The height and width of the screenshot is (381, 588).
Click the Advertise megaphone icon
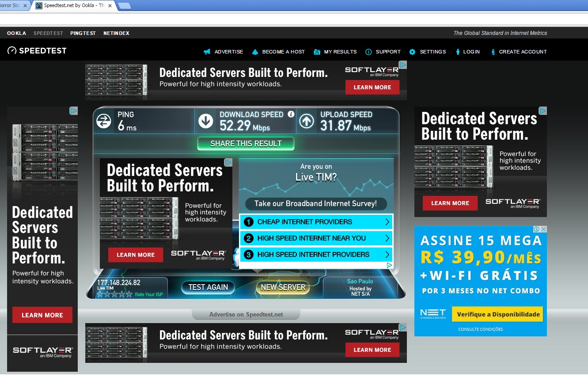pos(207,52)
